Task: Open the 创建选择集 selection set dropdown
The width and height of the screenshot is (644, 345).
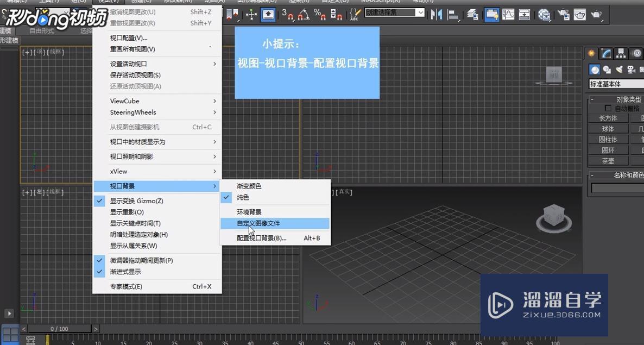Action: 395,12
